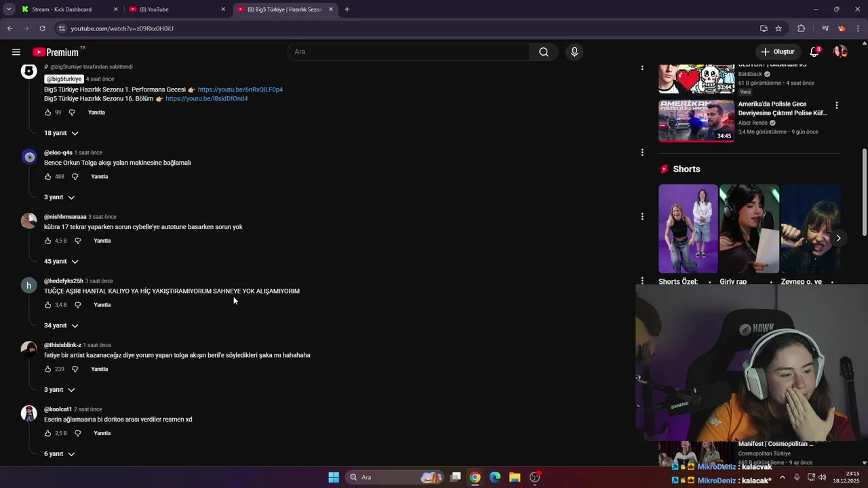Expand 6 yanıt replies
Image resolution: width=868 pixels, height=488 pixels.
click(60, 454)
